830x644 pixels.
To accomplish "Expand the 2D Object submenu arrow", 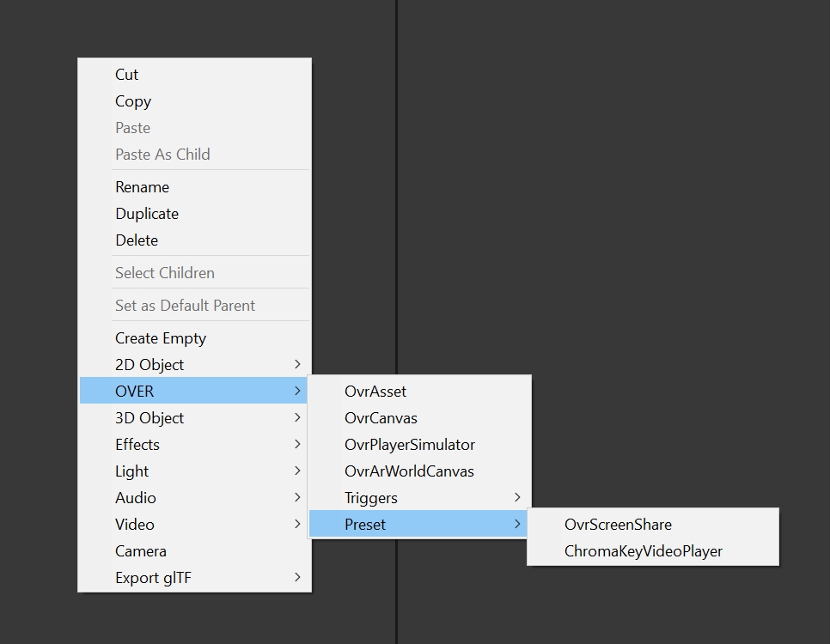I will tap(297, 365).
